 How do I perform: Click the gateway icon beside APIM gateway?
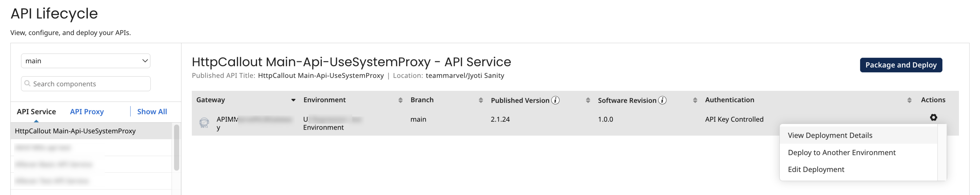tap(204, 123)
